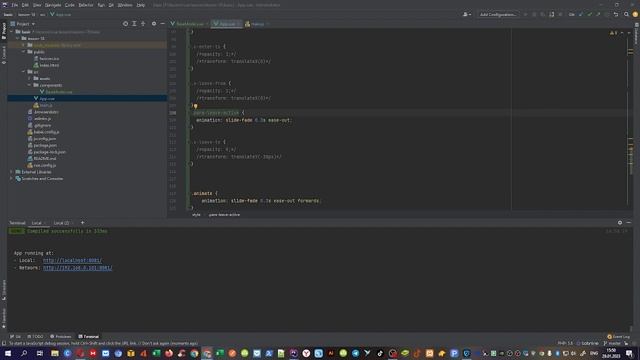Hide the Project panel with minus icon
This screenshot has width=640, height=360.
coord(162,24)
